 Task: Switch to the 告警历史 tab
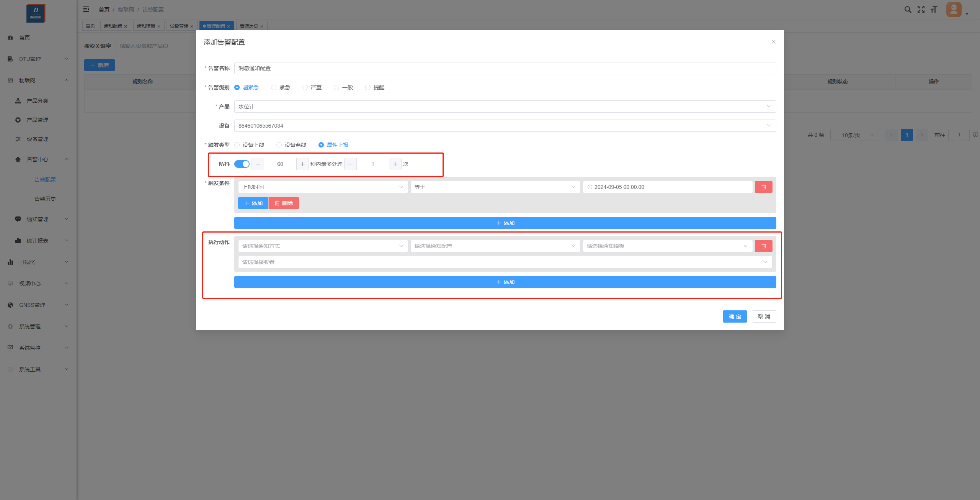point(249,26)
